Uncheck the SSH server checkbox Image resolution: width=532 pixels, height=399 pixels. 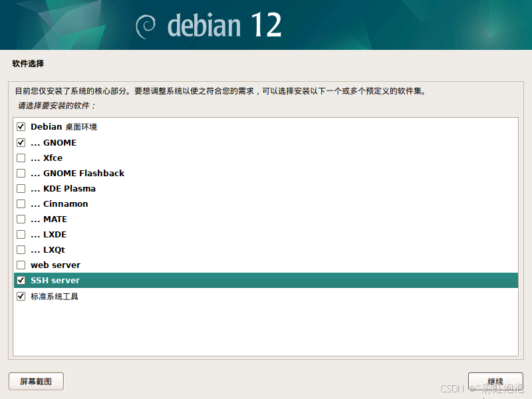[x=21, y=280]
